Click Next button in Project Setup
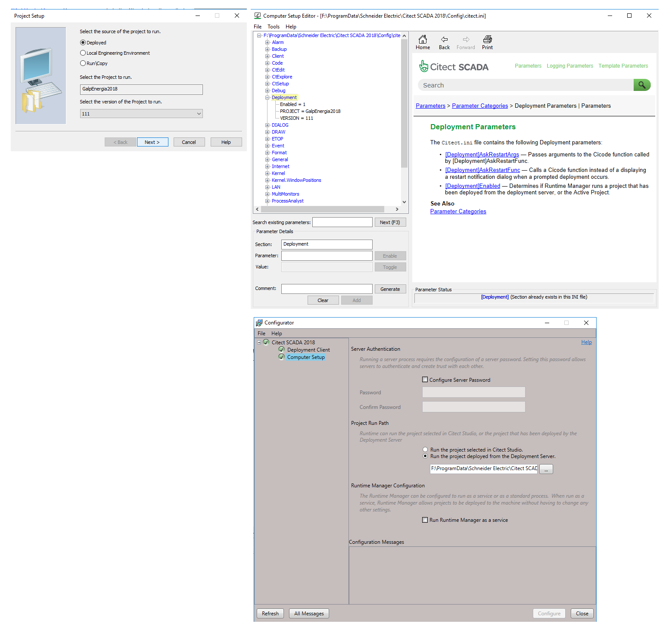This screenshot has height=636, width=672. (152, 142)
